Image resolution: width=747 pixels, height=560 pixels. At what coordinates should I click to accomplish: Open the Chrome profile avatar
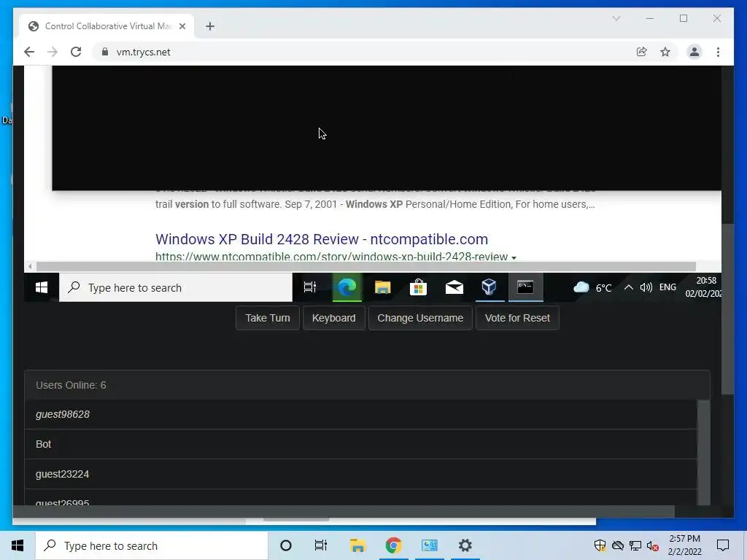point(694,52)
